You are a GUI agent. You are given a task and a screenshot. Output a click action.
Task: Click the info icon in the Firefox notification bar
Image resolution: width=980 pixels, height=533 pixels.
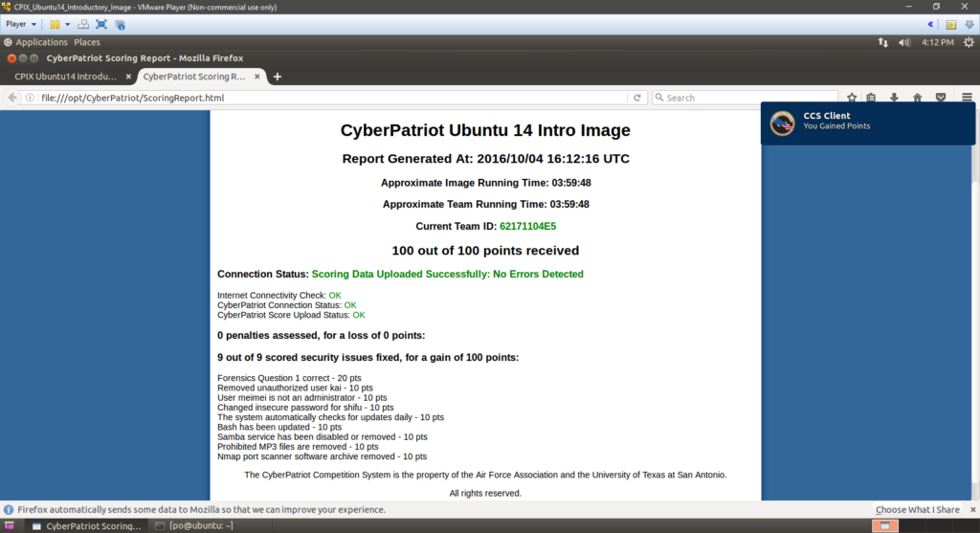[x=9, y=510]
